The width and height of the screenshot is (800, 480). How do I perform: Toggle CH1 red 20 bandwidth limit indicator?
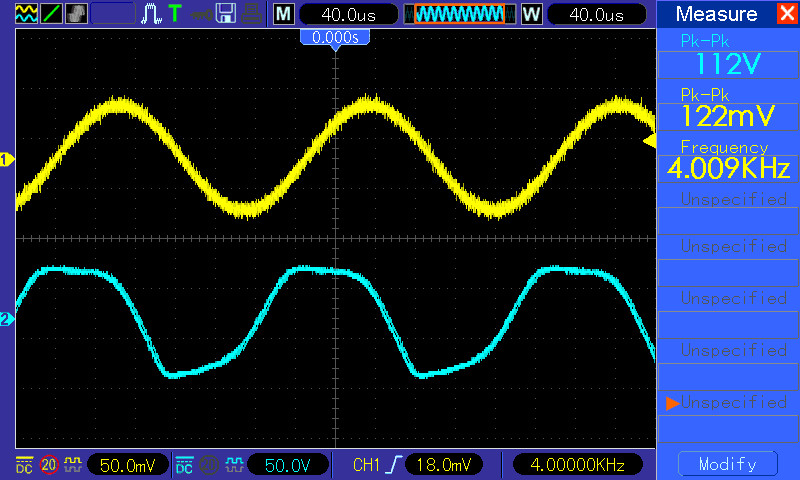pos(48,465)
